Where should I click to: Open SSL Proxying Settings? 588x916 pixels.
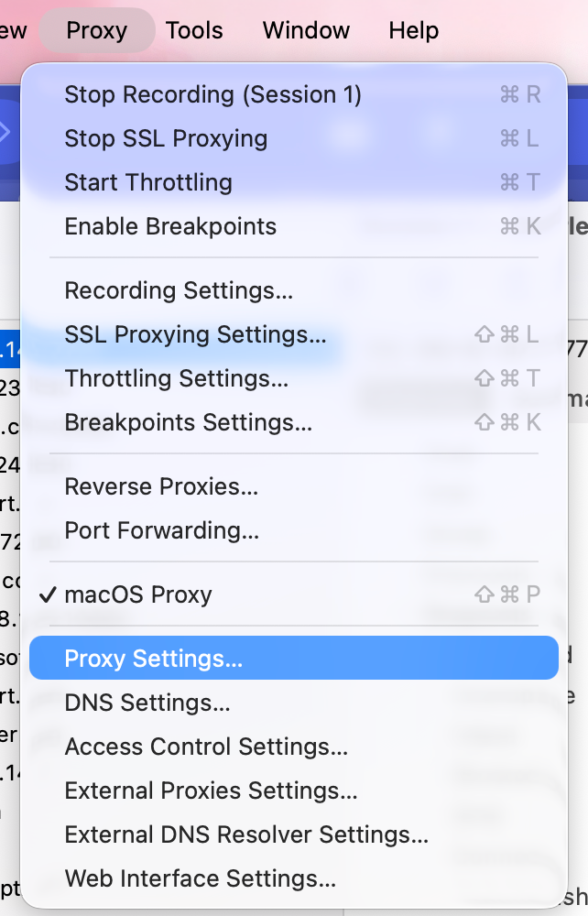tap(195, 334)
